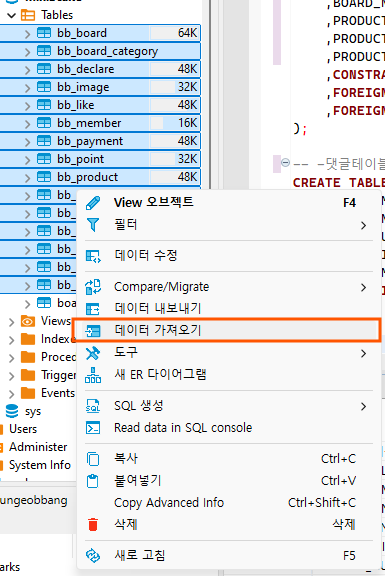Viewport: 385px width, 576px height.
Task: Select the bb_point table
Action: pyautogui.click(x=100, y=159)
